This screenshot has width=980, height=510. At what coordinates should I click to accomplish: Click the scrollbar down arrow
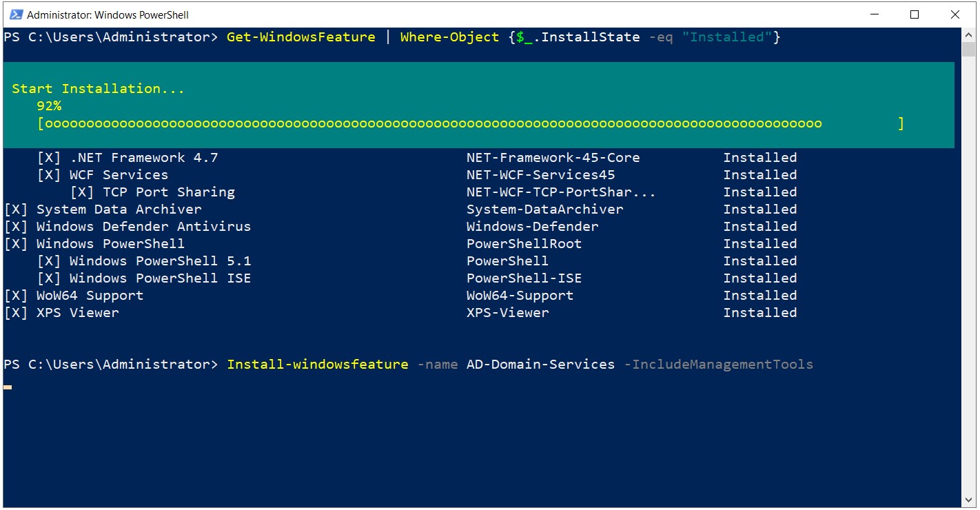[969, 501]
